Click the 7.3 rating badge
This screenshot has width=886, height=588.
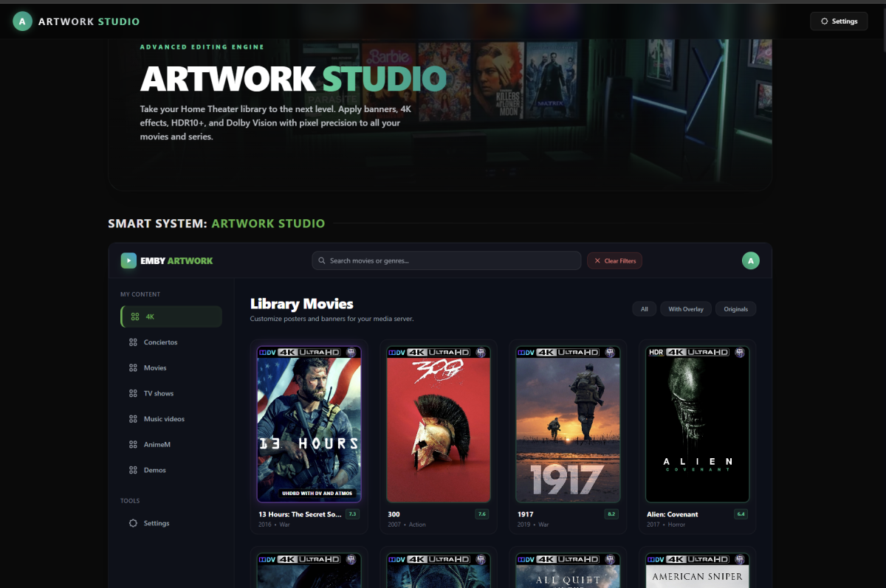352,514
